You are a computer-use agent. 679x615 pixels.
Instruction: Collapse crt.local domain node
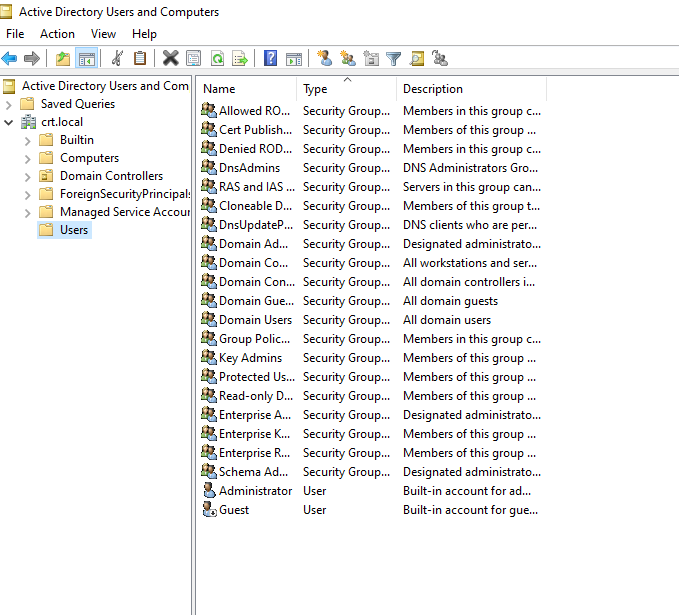tap(9, 122)
